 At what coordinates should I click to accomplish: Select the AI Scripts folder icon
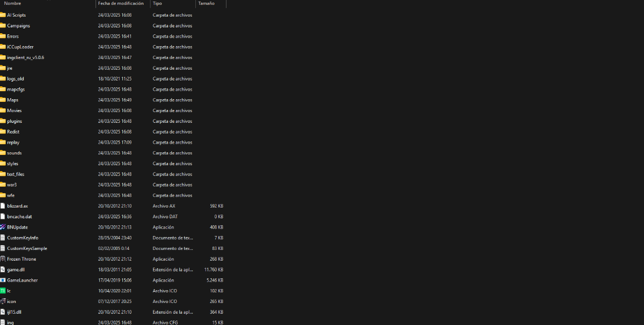pos(3,15)
